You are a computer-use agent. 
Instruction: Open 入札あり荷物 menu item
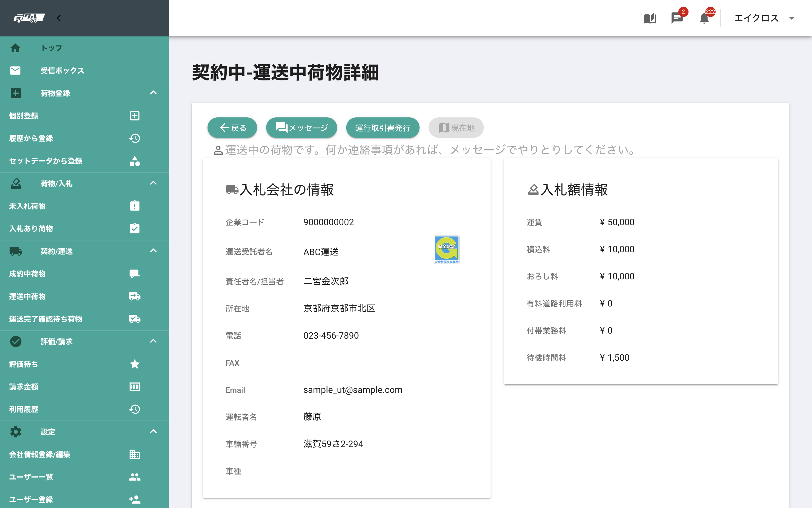[31, 229]
